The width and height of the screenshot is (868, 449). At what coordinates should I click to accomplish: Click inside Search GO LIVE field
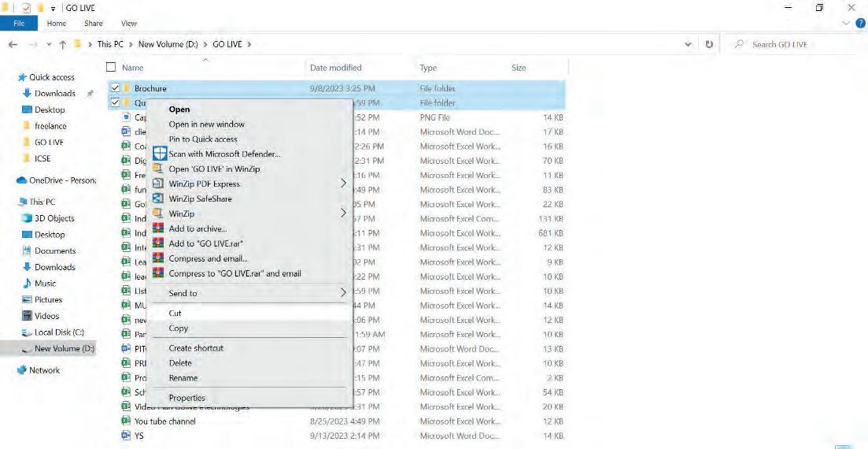click(x=792, y=44)
